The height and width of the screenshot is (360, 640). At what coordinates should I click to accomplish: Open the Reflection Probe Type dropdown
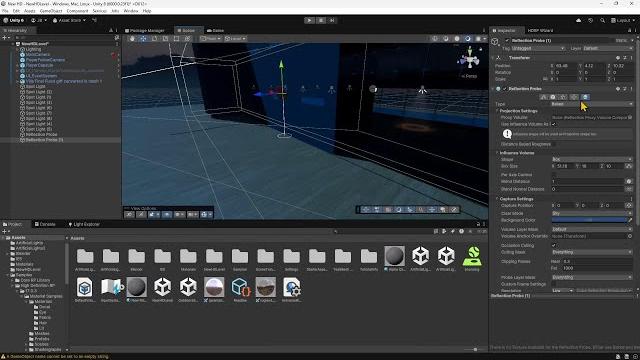592,104
